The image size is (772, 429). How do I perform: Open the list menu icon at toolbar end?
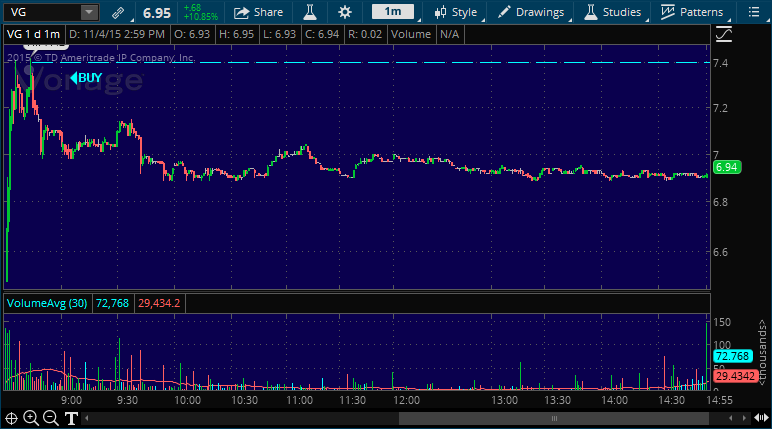(754, 12)
